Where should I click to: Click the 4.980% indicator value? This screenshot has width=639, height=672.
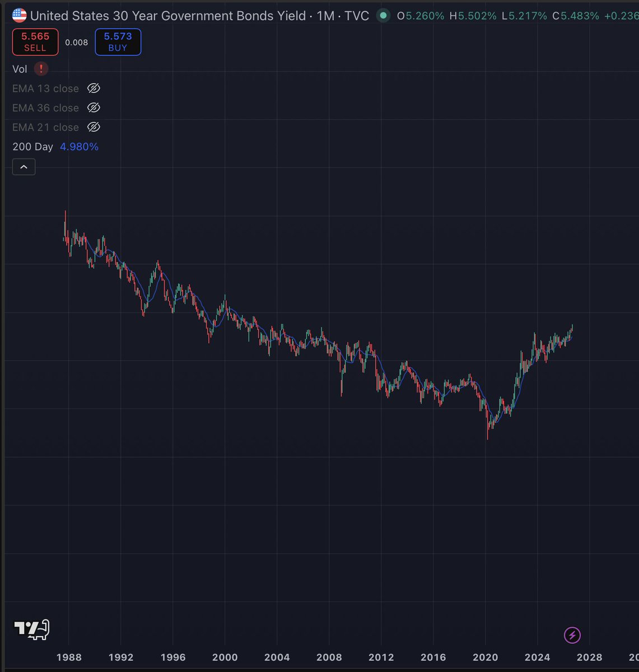coord(79,147)
